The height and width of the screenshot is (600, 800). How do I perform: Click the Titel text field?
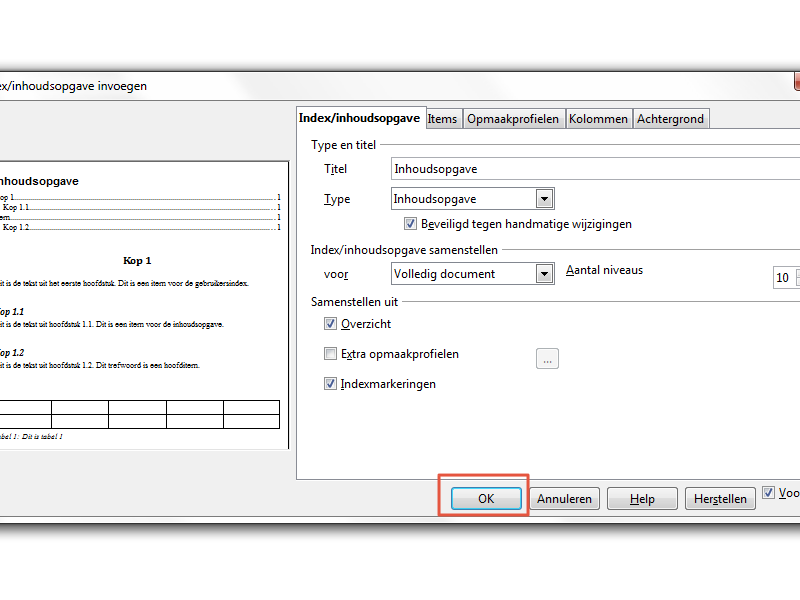click(594, 169)
